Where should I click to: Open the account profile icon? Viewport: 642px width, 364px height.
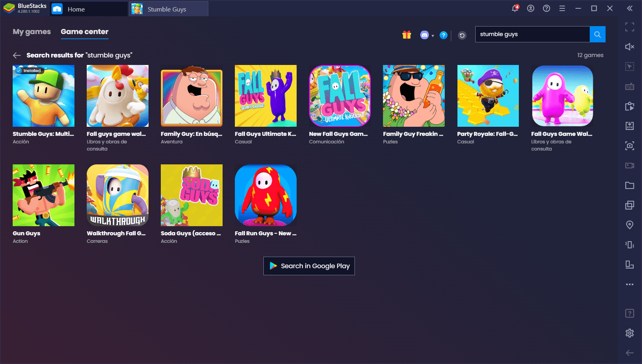(531, 8)
